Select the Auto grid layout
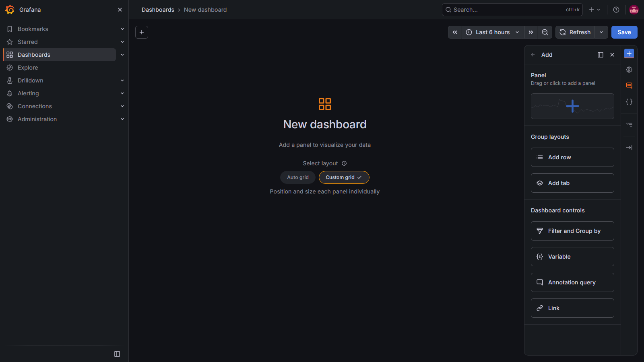The height and width of the screenshot is (362, 644). [x=298, y=177]
